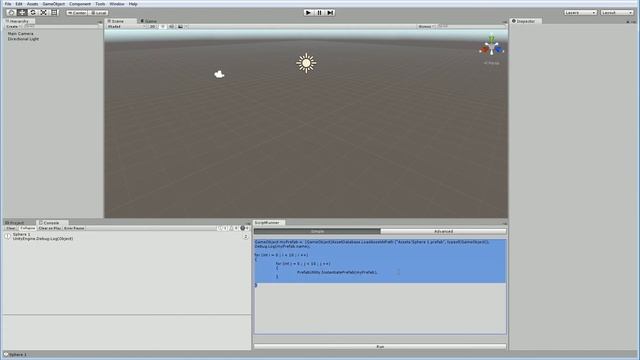The width and height of the screenshot is (640, 360).
Task: Open the Scene panel options menu
Action: [504, 22]
